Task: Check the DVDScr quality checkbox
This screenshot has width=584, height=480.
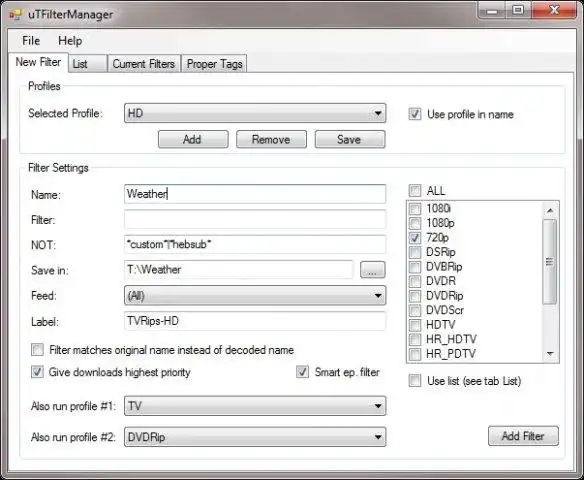Action: 415,310
